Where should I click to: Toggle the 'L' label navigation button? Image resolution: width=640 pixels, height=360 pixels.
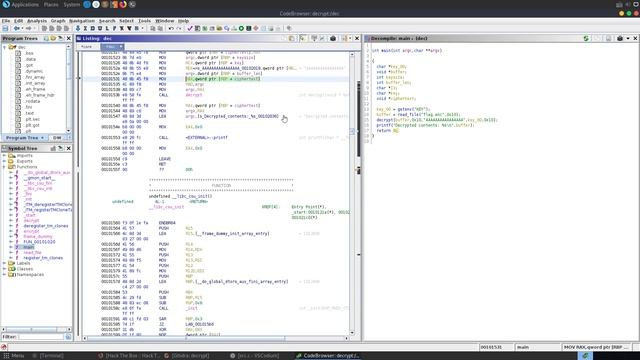click(x=107, y=28)
